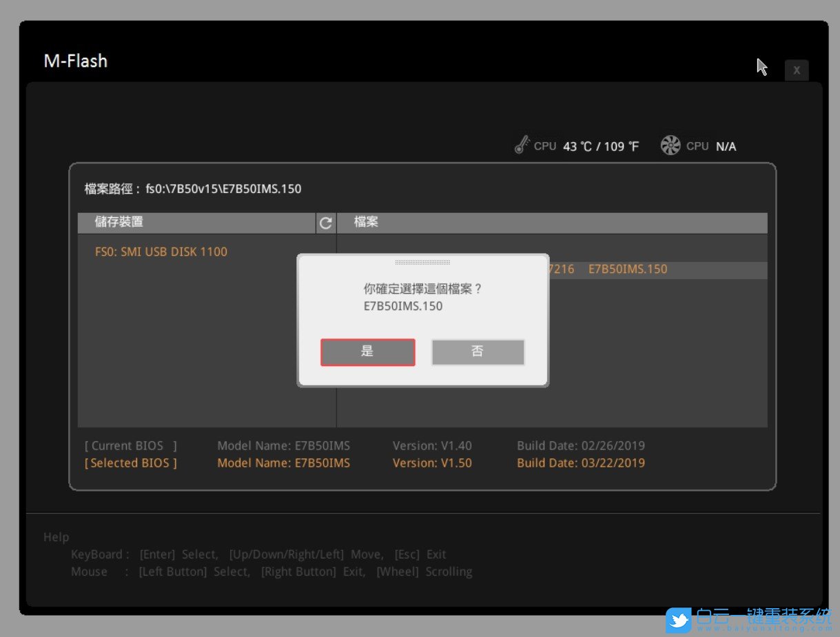This screenshot has width=840, height=637.
Task: Click the Build Date 03/22/2019 text
Action: (580, 463)
